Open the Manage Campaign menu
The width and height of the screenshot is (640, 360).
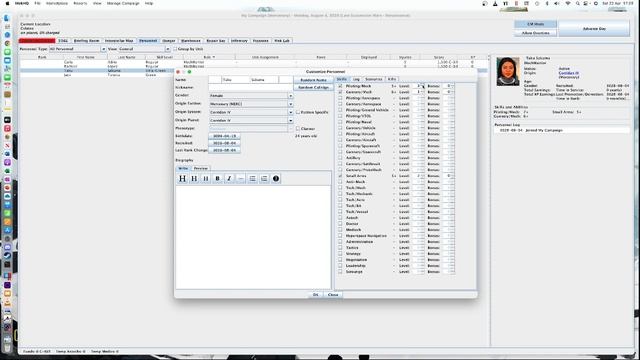123,3
